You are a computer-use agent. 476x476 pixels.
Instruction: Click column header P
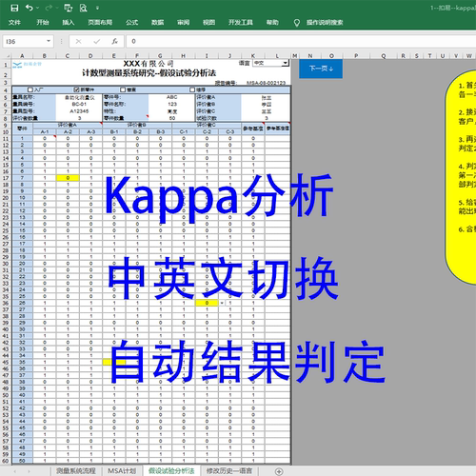pos(356,56)
